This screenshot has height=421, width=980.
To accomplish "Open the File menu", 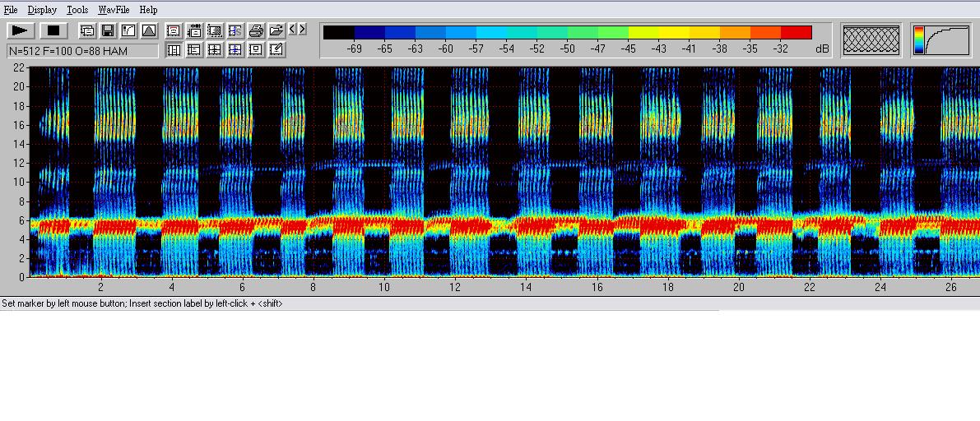I will pyautogui.click(x=11, y=10).
